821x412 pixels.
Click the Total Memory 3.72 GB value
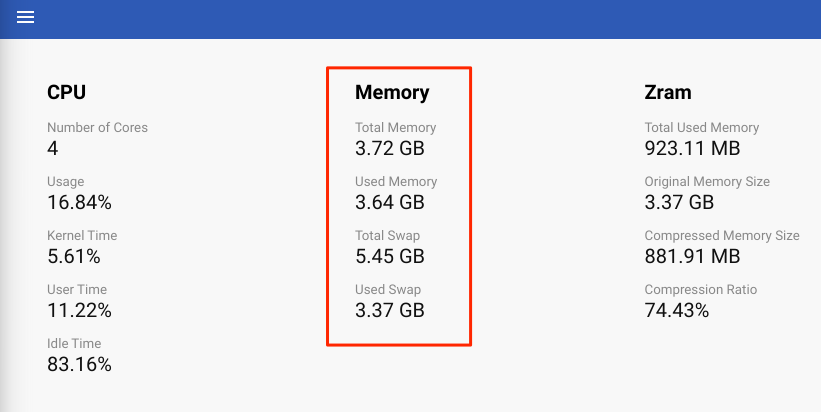[390, 149]
